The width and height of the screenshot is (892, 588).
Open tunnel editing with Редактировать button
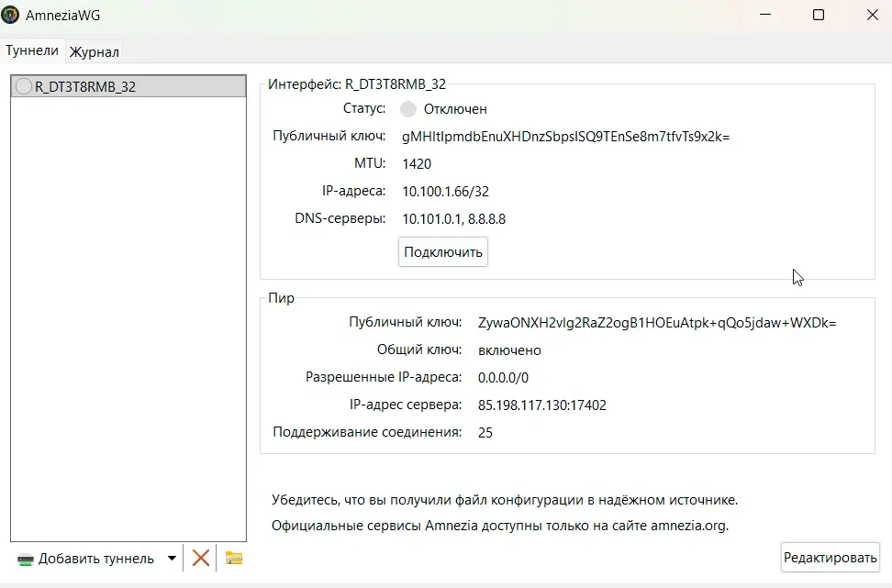click(x=830, y=557)
